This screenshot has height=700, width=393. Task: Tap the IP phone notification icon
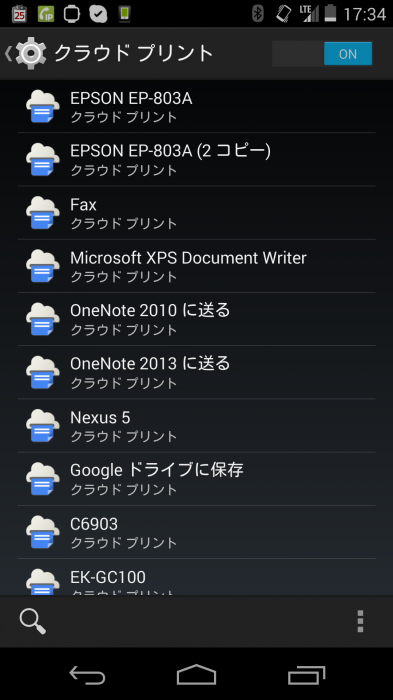(x=46, y=14)
